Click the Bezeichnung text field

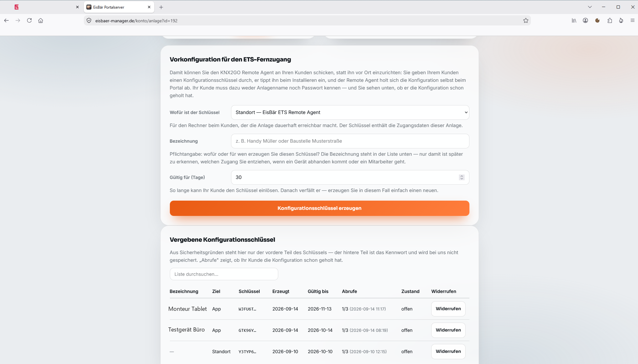tap(350, 141)
